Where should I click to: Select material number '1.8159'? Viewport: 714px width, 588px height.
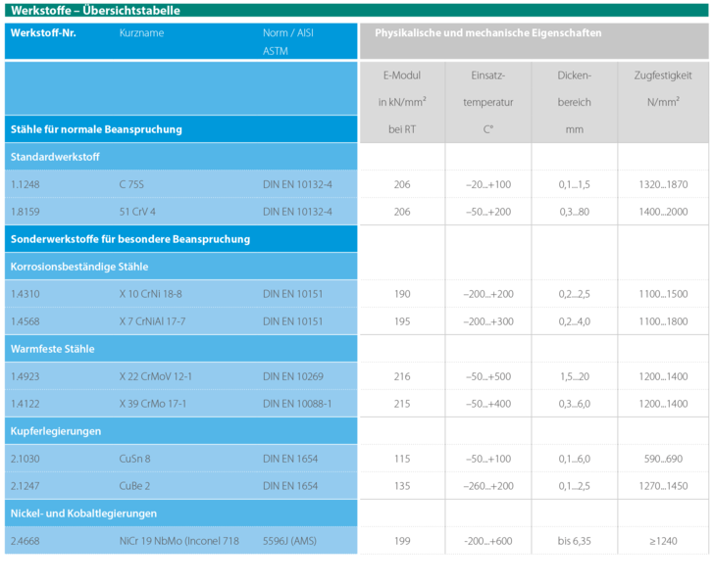coord(25,212)
